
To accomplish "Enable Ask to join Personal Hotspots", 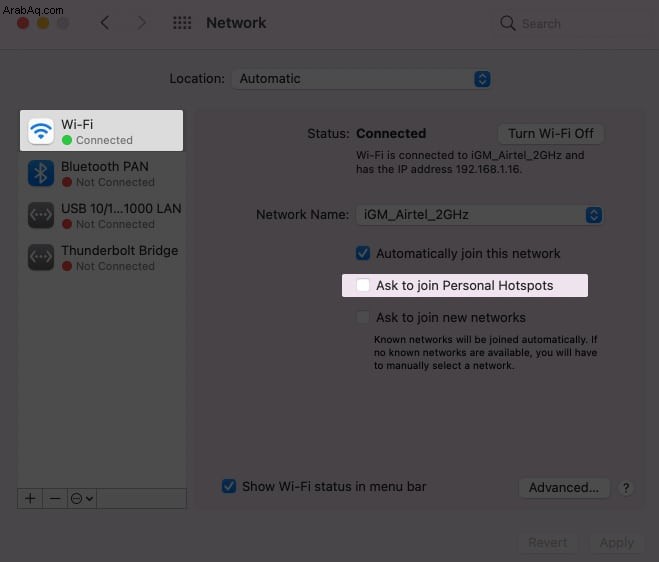I will tap(363, 285).
